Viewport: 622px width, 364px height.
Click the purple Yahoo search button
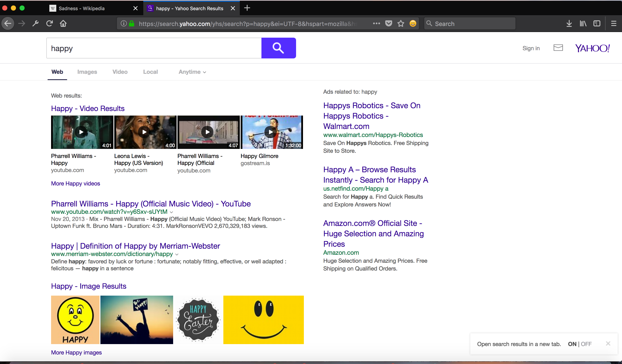[x=278, y=48]
